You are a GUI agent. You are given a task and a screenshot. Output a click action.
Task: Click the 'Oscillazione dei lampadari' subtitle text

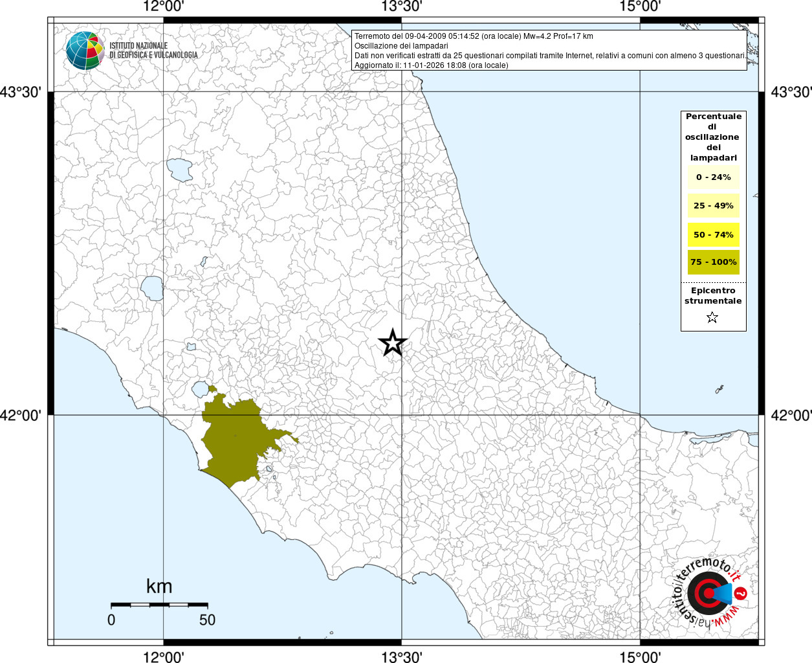401,46
